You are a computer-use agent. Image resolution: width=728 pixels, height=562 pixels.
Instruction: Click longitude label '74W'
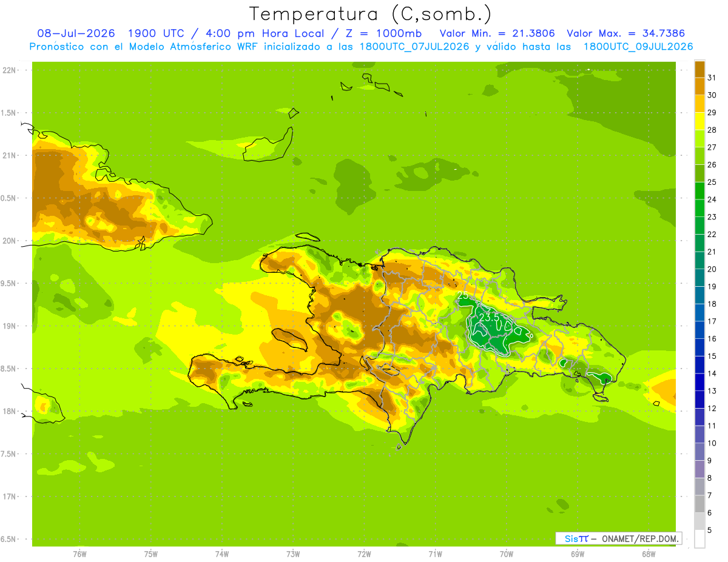point(222,554)
